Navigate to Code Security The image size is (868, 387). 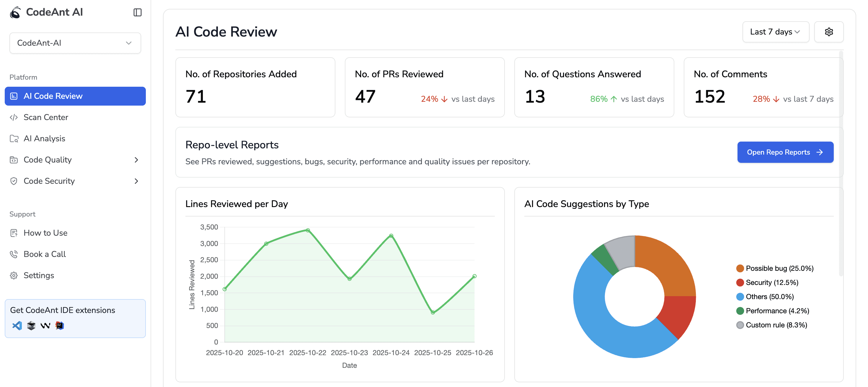coord(49,181)
